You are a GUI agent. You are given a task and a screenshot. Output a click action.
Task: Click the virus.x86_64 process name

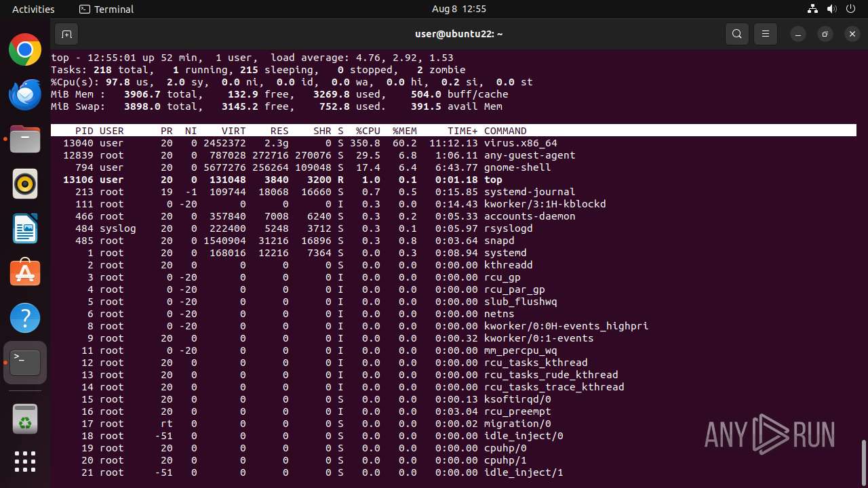click(520, 143)
